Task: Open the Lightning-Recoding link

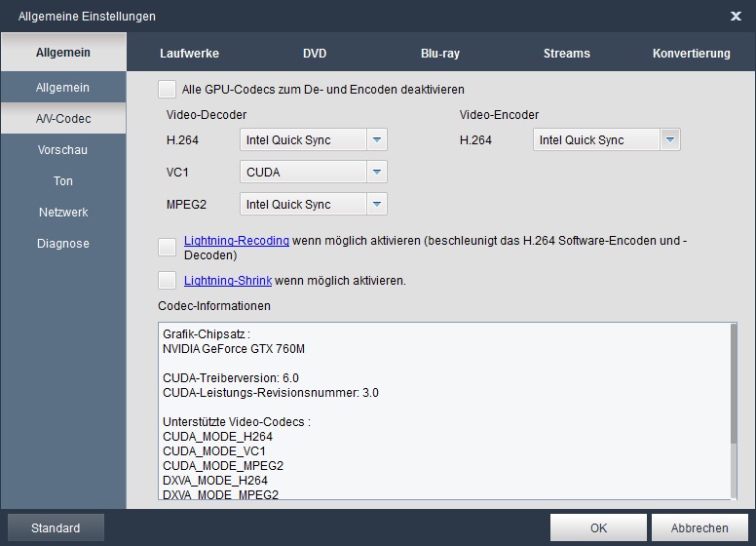Action: tap(237, 240)
